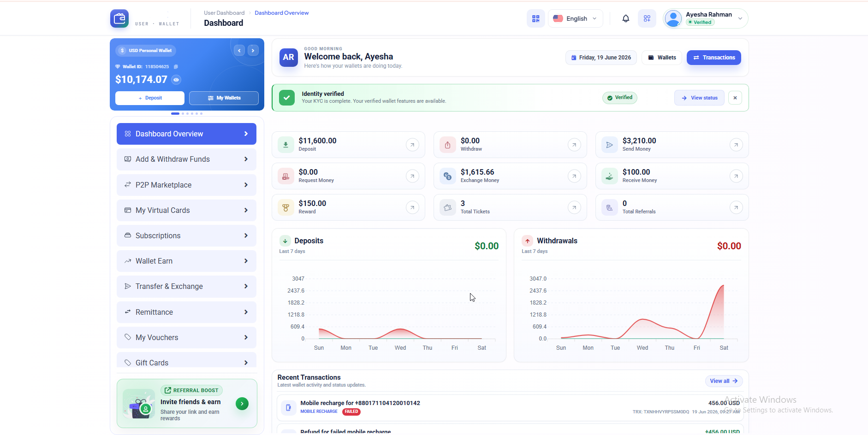Open the P2P Marketplace menu item
The height and width of the screenshot is (435, 868).
pyautogui.click(x=186, y=185)
